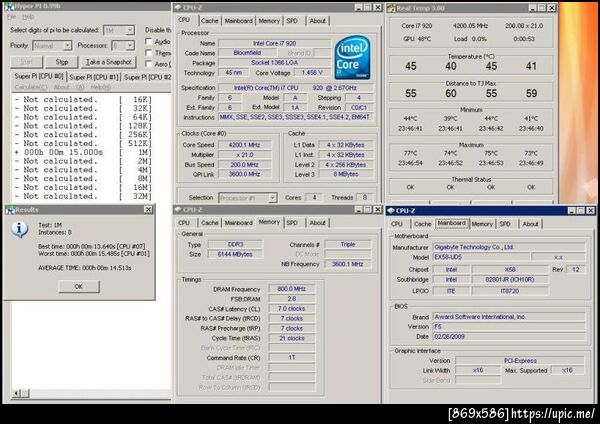
Task: Click the Start button in Hyper PI
Action: 26,62
